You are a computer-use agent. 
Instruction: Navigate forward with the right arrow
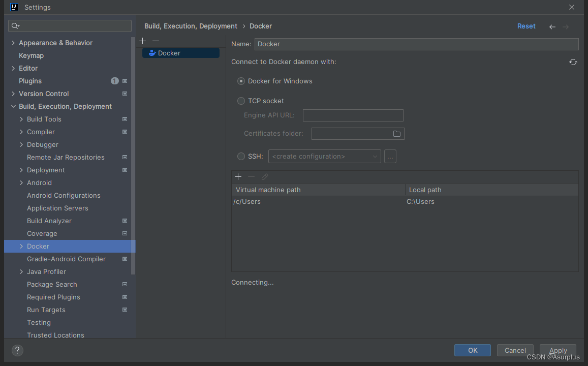[x=566, y=26]
